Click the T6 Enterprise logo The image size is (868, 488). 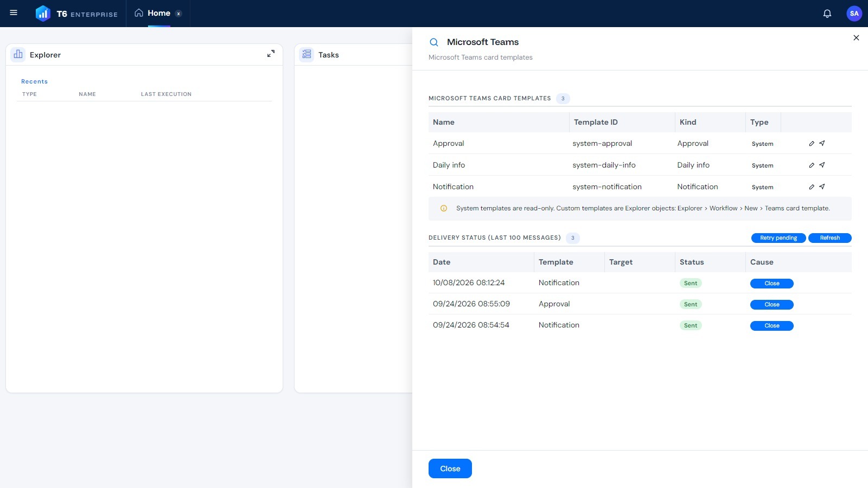(x=76, y=14)
